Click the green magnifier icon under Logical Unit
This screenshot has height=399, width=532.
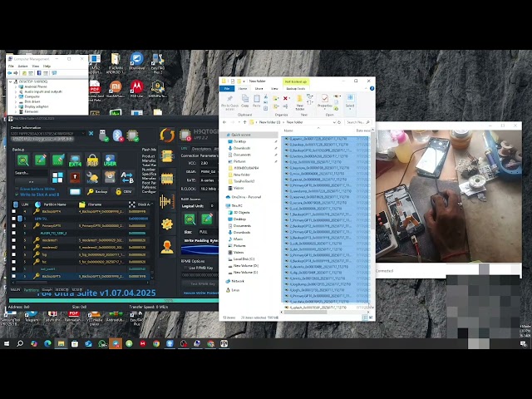tap(190, 219)
